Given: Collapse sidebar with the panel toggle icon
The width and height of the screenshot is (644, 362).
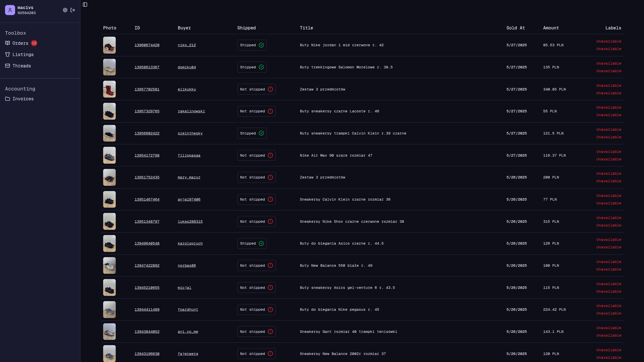Looking at the screenshot, I should [85, 5].
